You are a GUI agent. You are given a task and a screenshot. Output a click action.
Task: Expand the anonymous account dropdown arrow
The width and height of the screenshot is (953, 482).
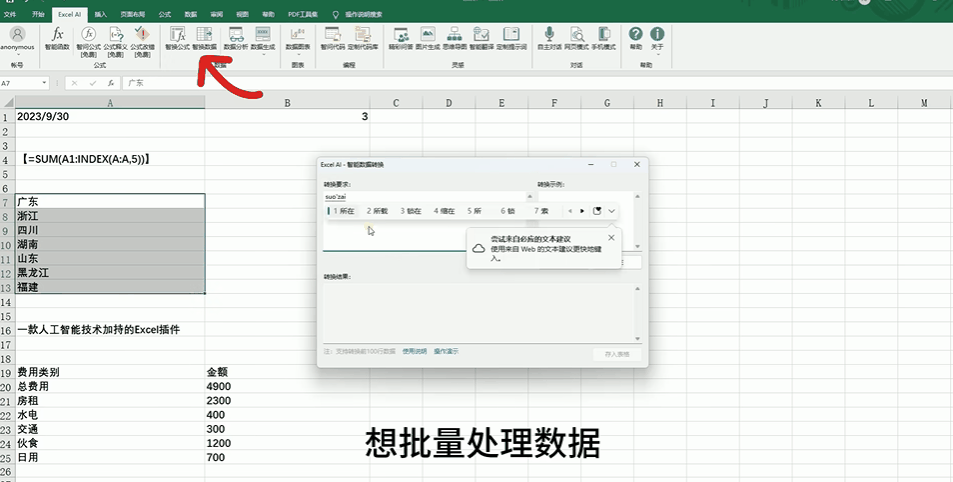click(18, 54)
